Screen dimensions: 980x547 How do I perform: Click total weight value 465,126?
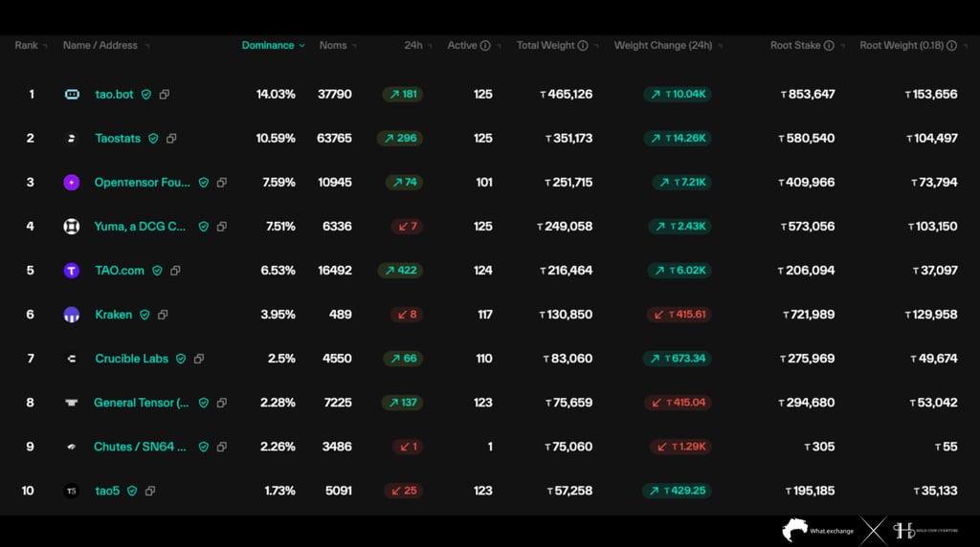[x=566, y=95]
